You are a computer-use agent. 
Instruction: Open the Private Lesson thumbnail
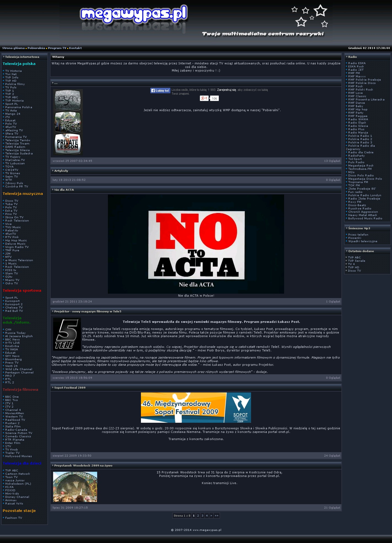(x=68, y=144)
